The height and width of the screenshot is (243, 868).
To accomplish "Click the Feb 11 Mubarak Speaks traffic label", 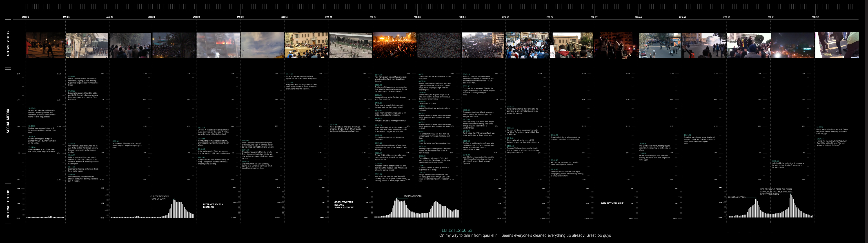I will click(737, 197).
